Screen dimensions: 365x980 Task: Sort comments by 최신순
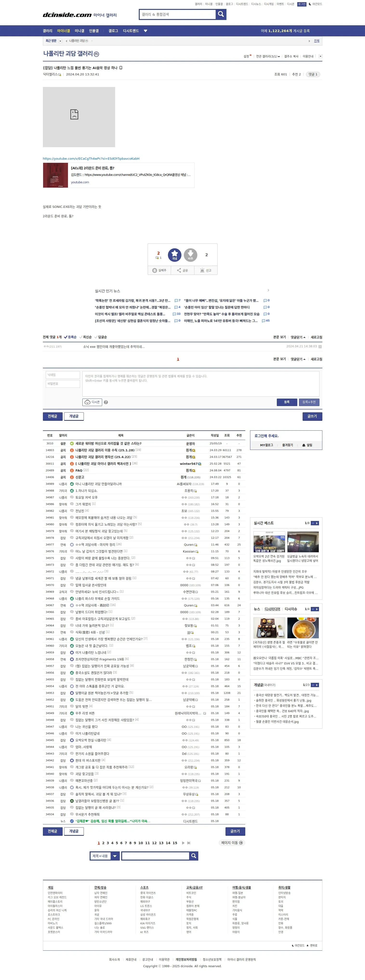tap(86, 337)
